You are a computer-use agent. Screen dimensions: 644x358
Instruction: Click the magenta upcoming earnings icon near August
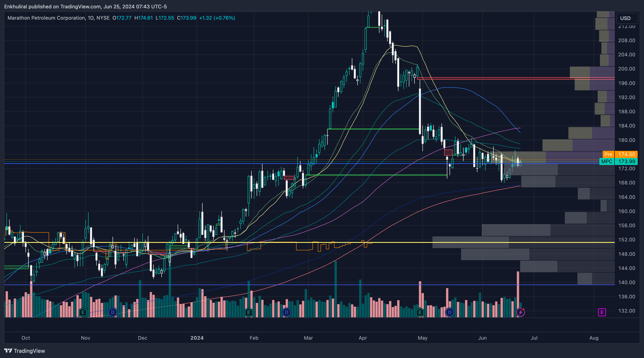(602, 312)
